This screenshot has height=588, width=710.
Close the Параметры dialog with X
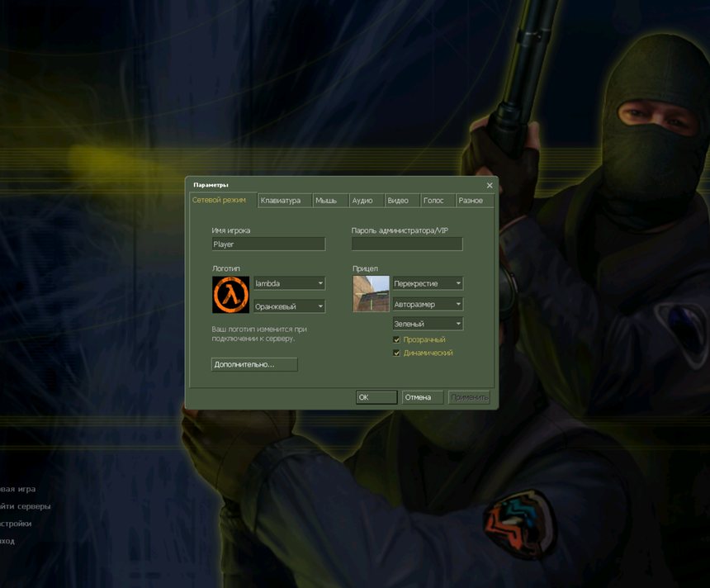tap(490, 185)
